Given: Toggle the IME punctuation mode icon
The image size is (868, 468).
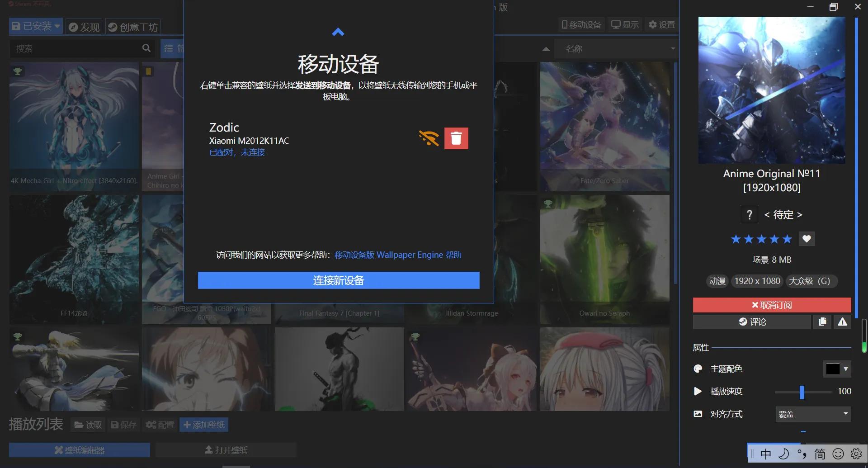Looking at the screenshot, I should (802, 454).
